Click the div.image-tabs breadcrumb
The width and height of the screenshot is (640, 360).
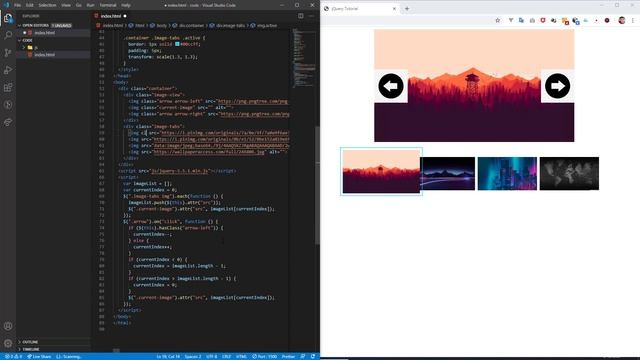coord(227,25)
